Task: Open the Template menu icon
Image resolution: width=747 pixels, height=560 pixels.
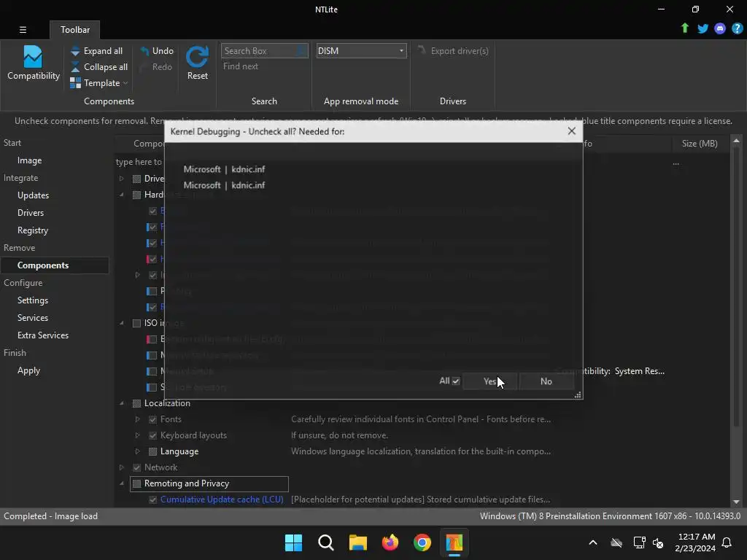Action: click(75, 83)
